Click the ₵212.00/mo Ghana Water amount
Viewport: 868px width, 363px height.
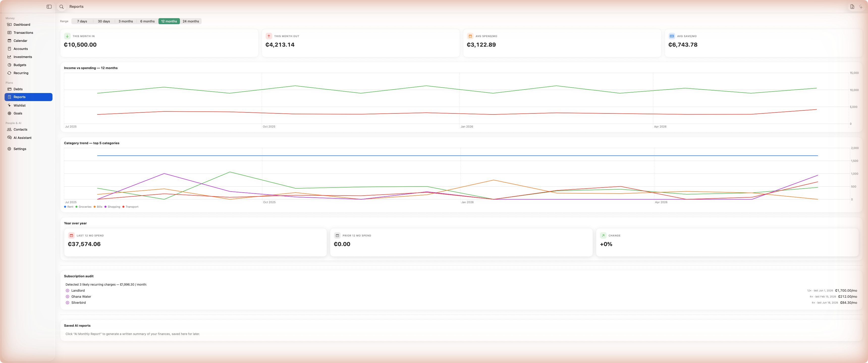(x=848, y=297)
